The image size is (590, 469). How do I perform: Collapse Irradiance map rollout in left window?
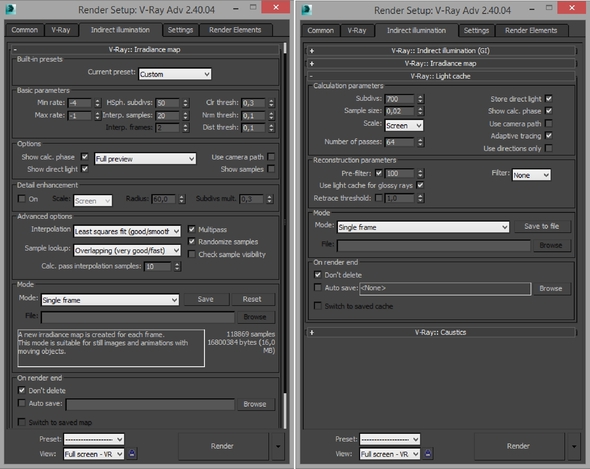(144, 49)
